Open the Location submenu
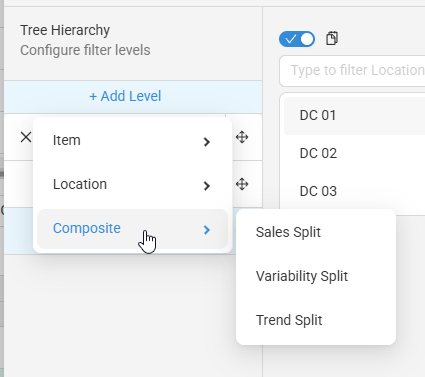The image size is (425, 377). [x=132, y=185]
